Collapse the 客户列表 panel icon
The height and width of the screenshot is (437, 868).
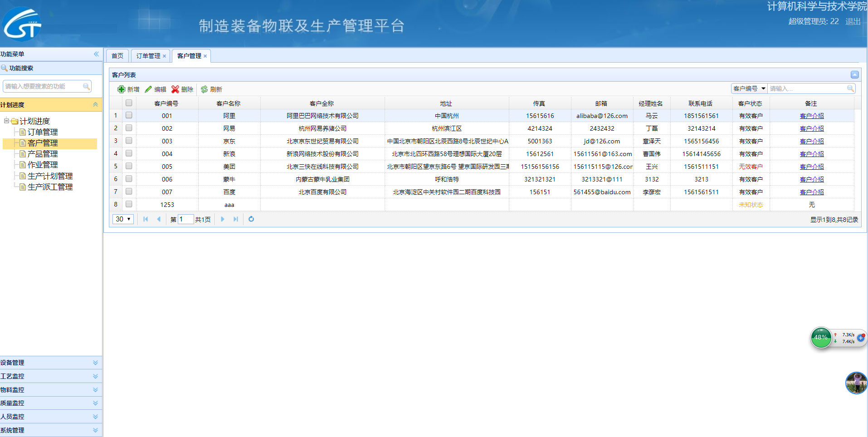coord(854,75)
